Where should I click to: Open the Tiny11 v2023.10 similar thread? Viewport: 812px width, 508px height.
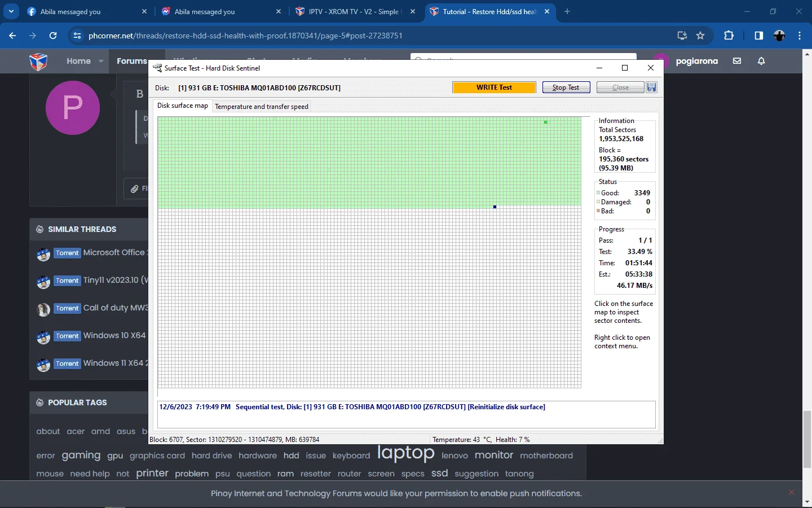[x=116, y=280]
